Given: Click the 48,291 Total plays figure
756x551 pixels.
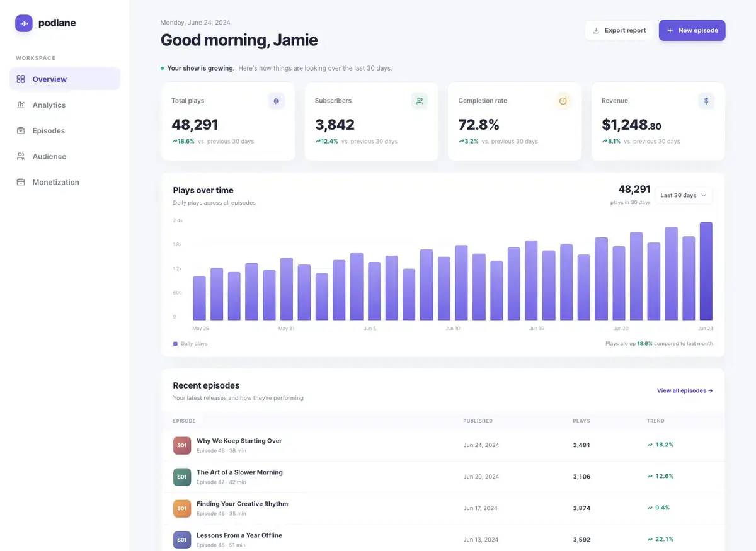Looking at the screenshot, I should click(x=195, y=125).
